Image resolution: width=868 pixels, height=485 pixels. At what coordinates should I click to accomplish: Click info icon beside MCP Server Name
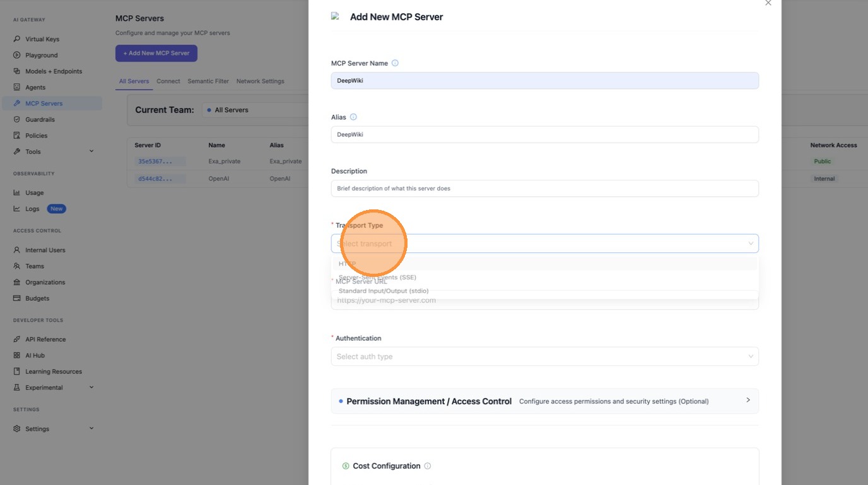396,63
